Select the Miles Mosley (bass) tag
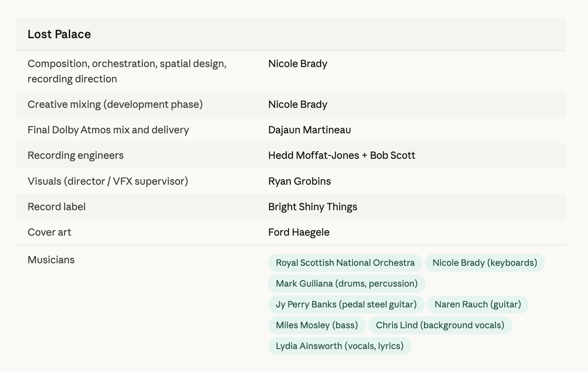The width and height of the screenshot is (588, 372). 317,325
